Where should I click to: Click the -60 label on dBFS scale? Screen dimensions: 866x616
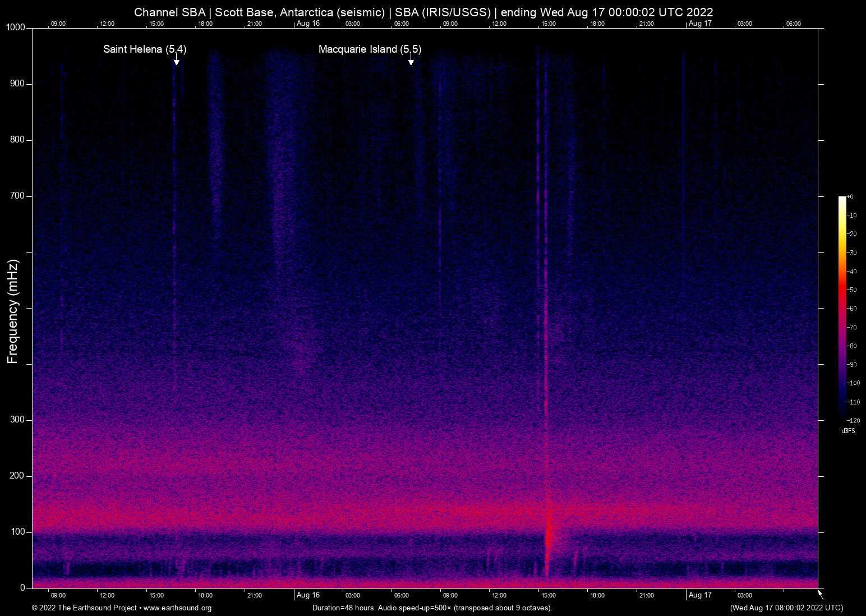[853, 309]
